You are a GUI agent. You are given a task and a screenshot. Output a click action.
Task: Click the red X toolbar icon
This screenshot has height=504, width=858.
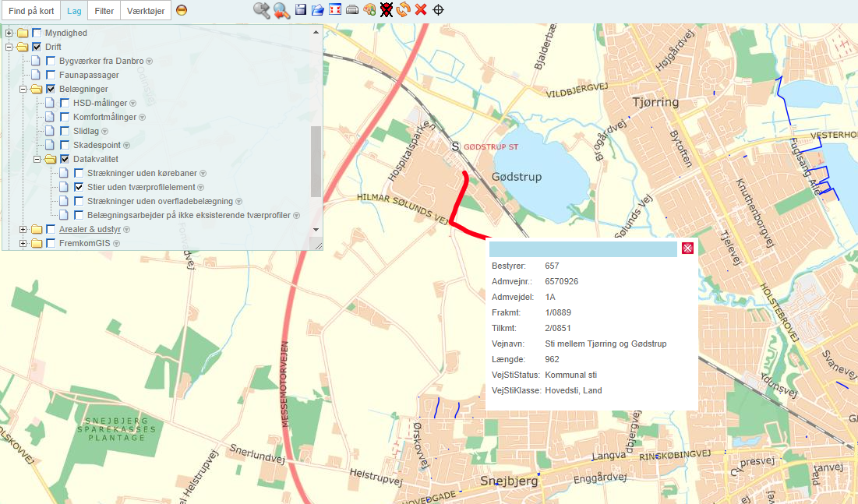pos(421,9)
